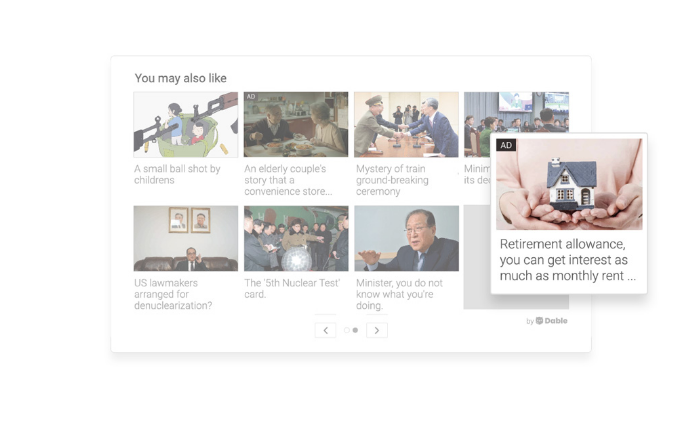Select the second carousel page dot

pyautogui.click(x=355, y=330)
